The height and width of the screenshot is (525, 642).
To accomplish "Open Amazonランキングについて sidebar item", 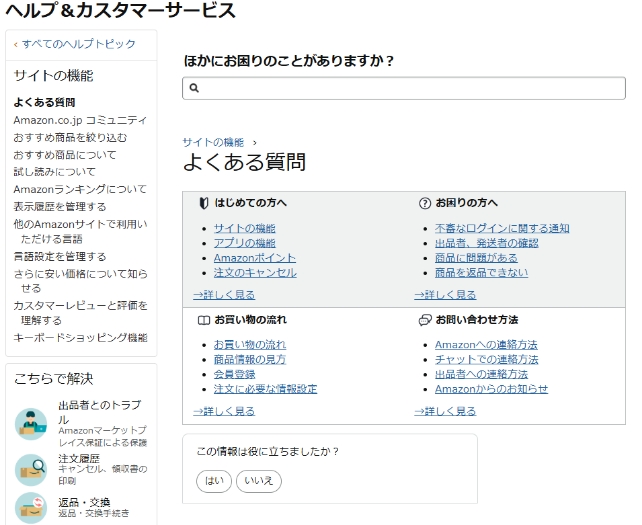I will 80,189.
